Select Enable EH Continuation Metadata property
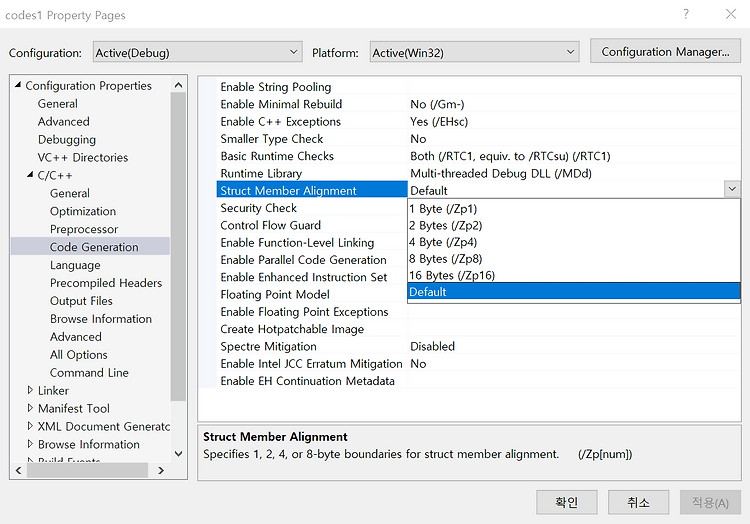 point(308,381)
